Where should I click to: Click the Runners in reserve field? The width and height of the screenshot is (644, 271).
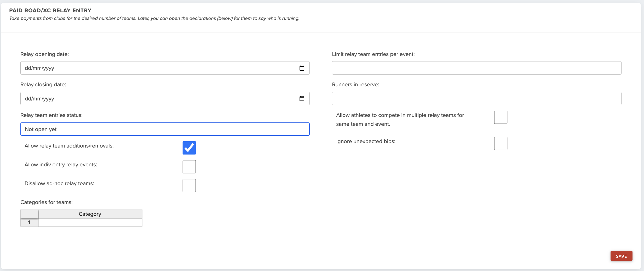click(476, 99)
